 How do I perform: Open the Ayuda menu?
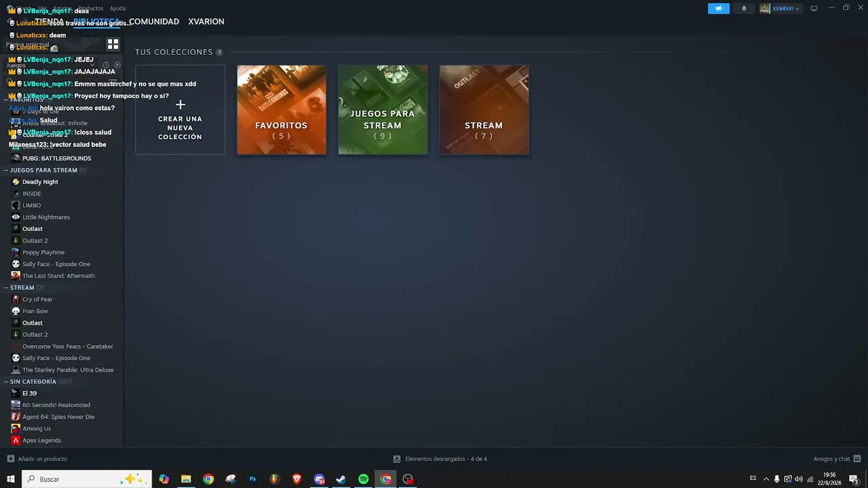117,8
